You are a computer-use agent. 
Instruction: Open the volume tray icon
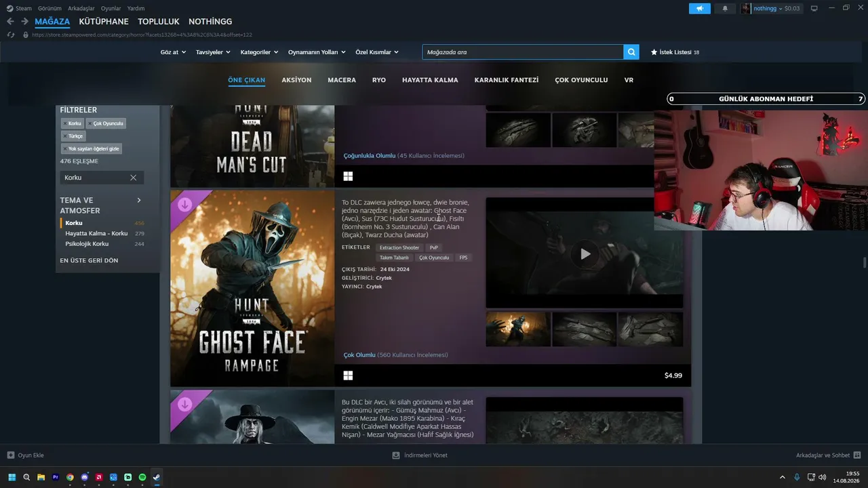[x=823, y=477]
